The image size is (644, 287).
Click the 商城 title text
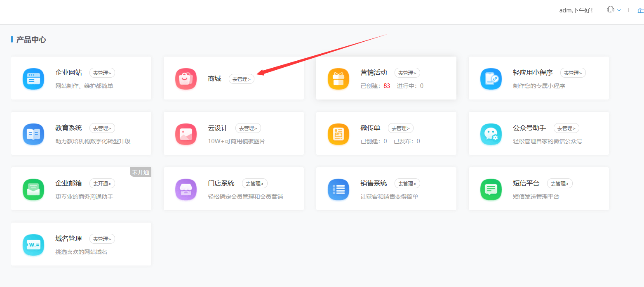(214, 79)
